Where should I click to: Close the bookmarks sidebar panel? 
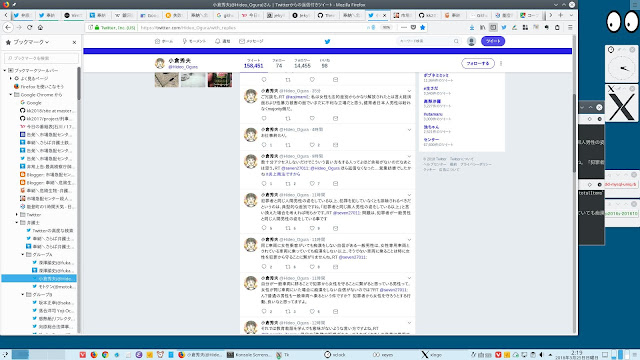pos(74,42)
